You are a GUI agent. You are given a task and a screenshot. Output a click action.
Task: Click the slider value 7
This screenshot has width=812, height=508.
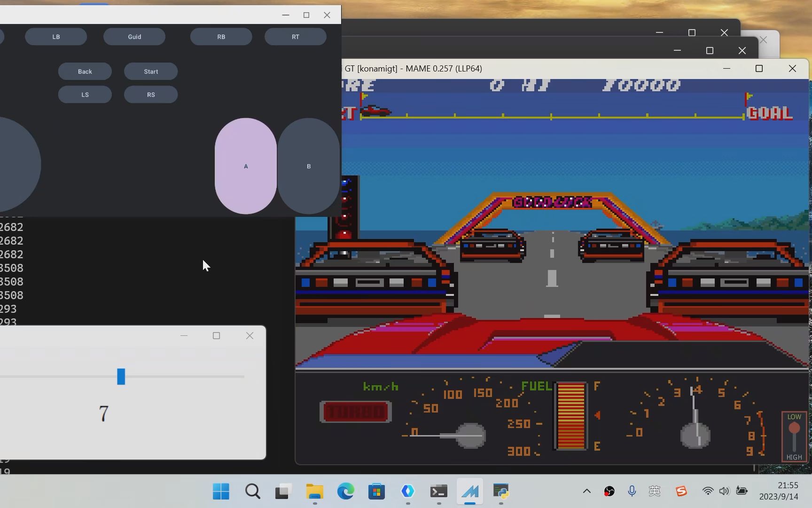click(x=104, y=413)
